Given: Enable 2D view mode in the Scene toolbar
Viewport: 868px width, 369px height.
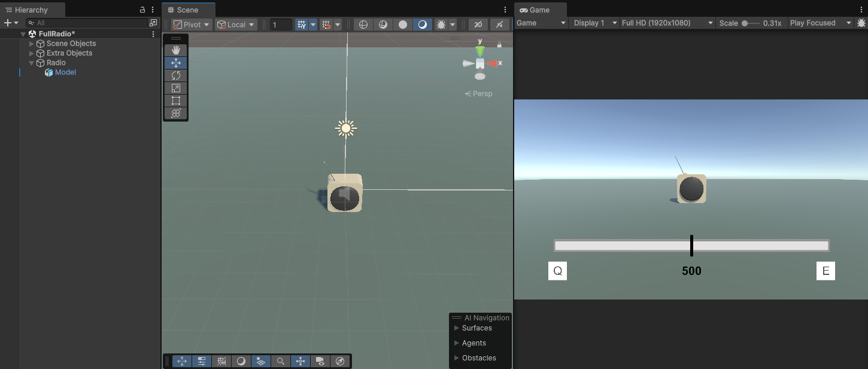Looking at the screenshot, I should tap(478, 24).
